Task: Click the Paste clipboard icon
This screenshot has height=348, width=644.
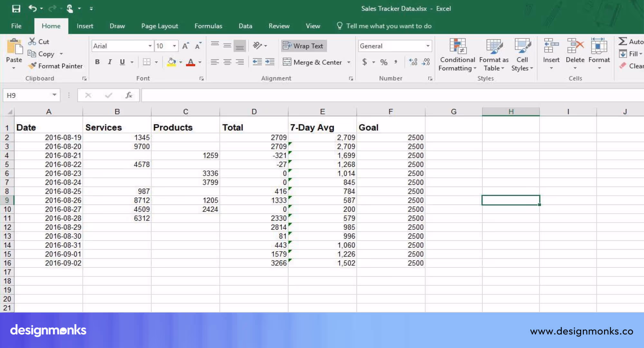Action: 14,46
